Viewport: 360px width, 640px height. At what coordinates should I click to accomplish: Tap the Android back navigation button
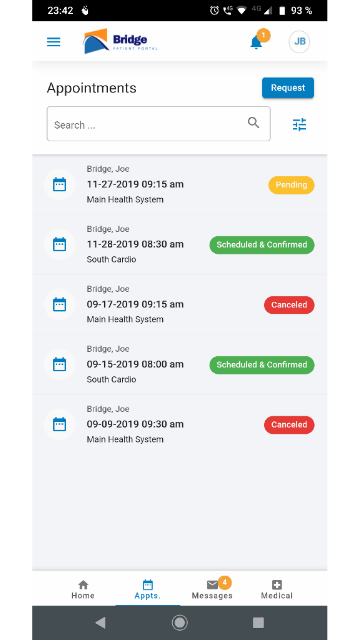click(100, 622)
